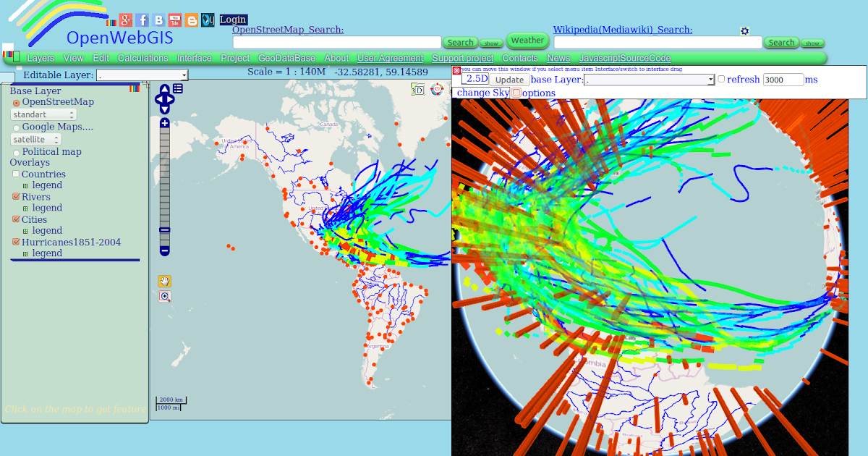Screen dimensions: 868x456
Task: Enable the refresh checkbox in the 2.5D panel
Action: (x=721, y=79)
